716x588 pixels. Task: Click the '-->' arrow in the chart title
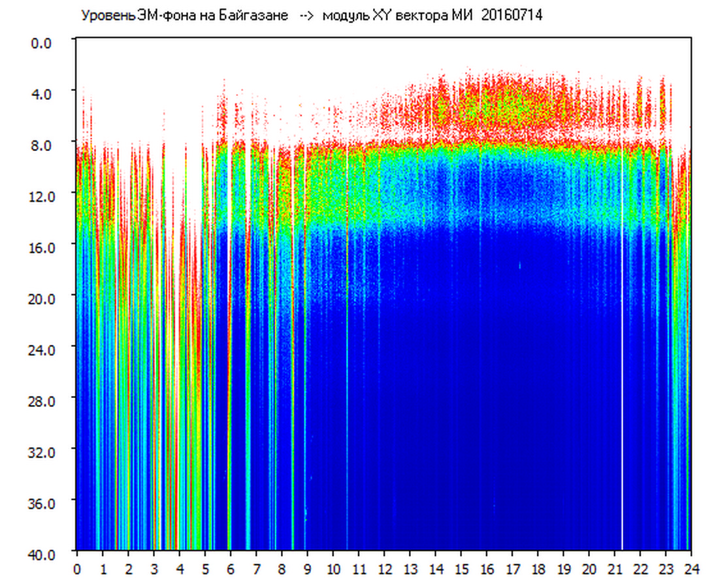pos(305,16)
